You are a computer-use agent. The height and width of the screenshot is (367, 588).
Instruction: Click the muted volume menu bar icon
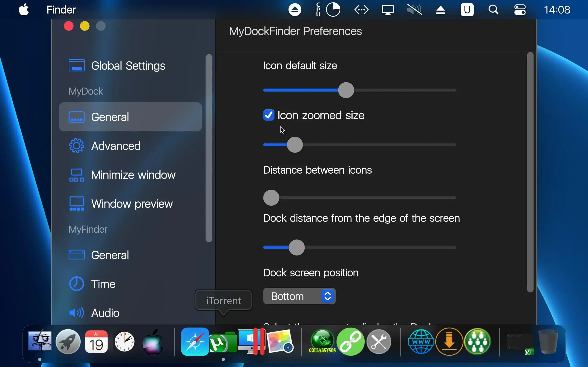tap(414, 10)
